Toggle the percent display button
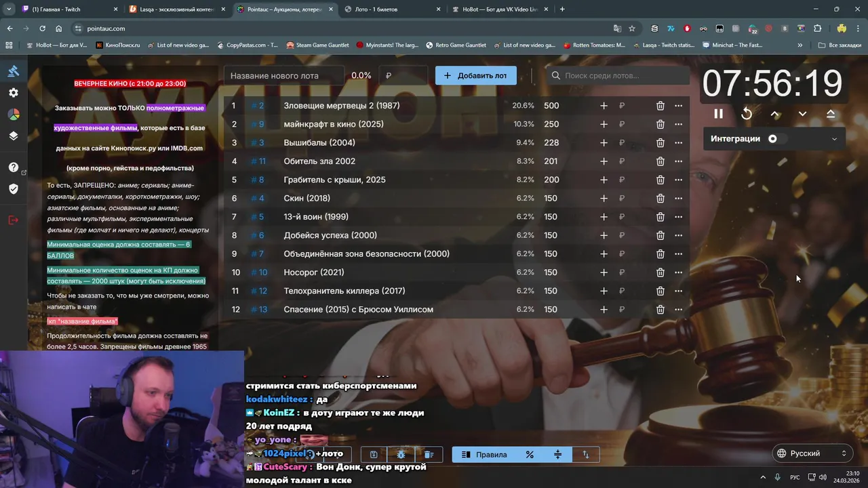 pyautogui.click(x=530, y=455)
